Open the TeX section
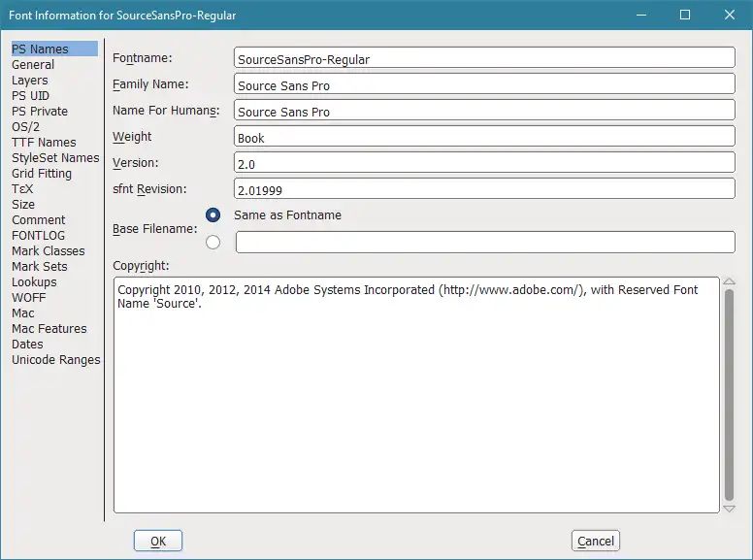This screenshot has height=560, width=753. pos(22,188)
